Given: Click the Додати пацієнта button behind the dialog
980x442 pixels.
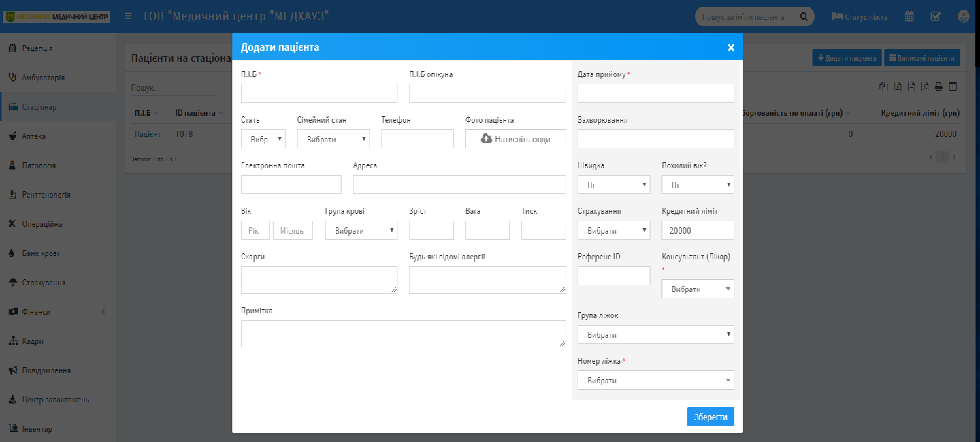Looking at the screenshot, I should [847, 58].
